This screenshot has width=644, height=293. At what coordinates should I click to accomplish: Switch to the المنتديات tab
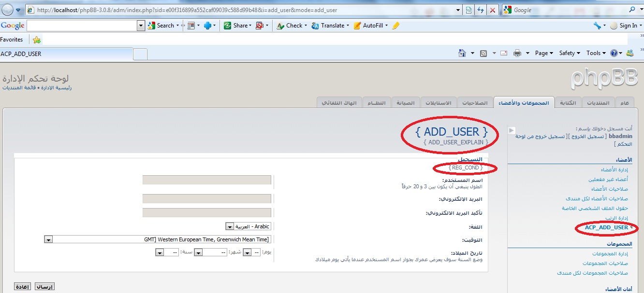[598, 103]
